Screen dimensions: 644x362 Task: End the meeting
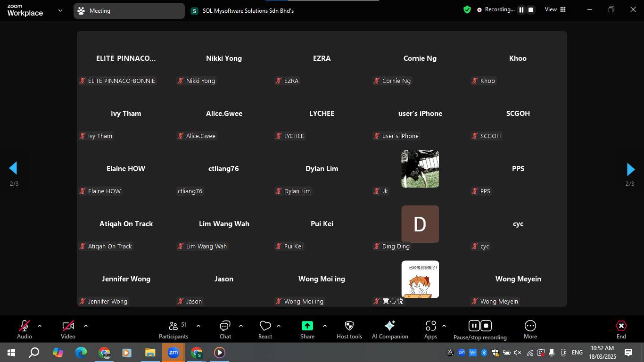tap(621, 329)
